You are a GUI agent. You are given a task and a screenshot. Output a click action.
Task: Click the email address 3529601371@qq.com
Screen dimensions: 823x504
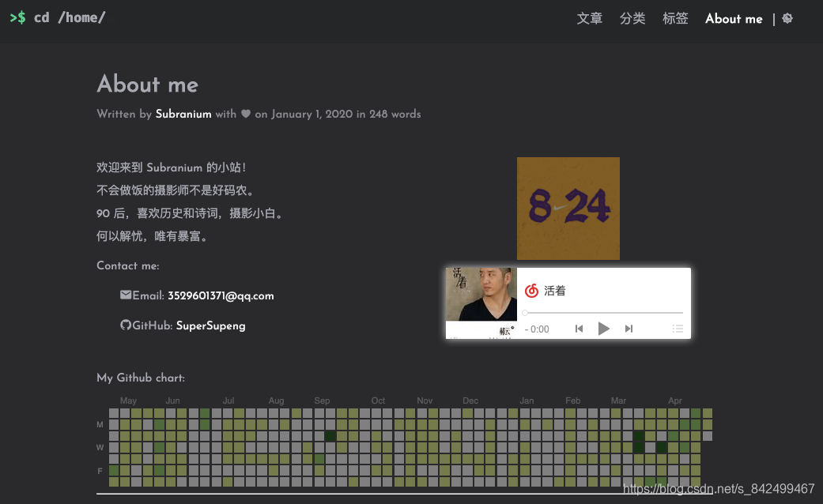[220, 295]
